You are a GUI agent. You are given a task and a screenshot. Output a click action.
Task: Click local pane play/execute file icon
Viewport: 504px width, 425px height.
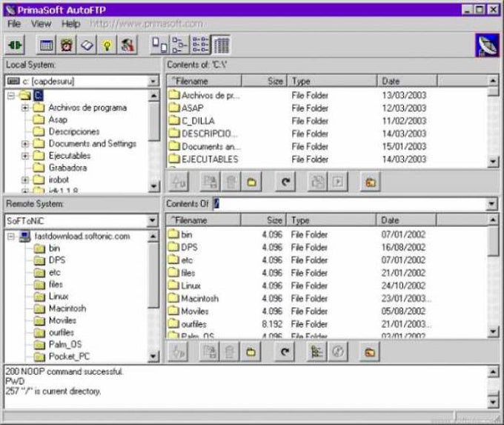point(337,182)
